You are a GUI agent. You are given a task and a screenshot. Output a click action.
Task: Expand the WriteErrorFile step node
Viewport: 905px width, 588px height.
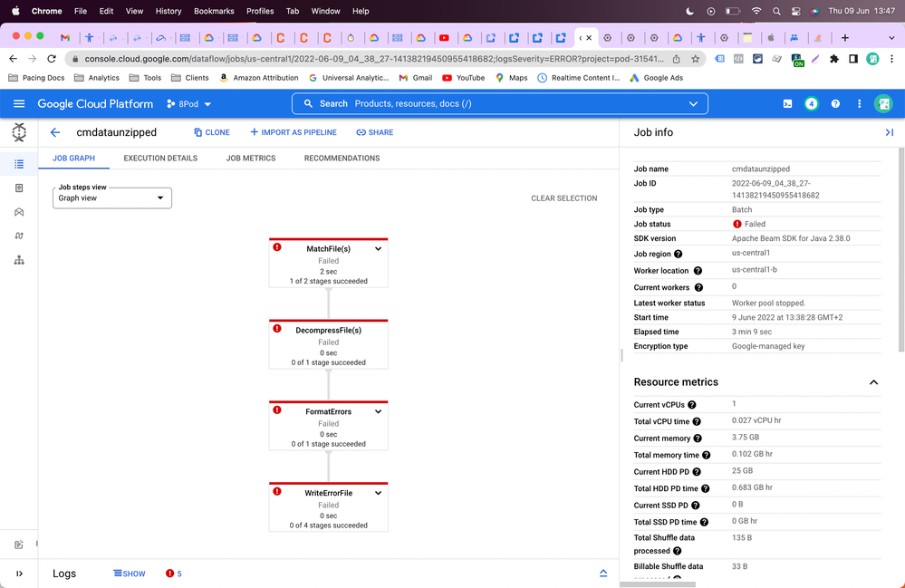[x=378, y=493]
